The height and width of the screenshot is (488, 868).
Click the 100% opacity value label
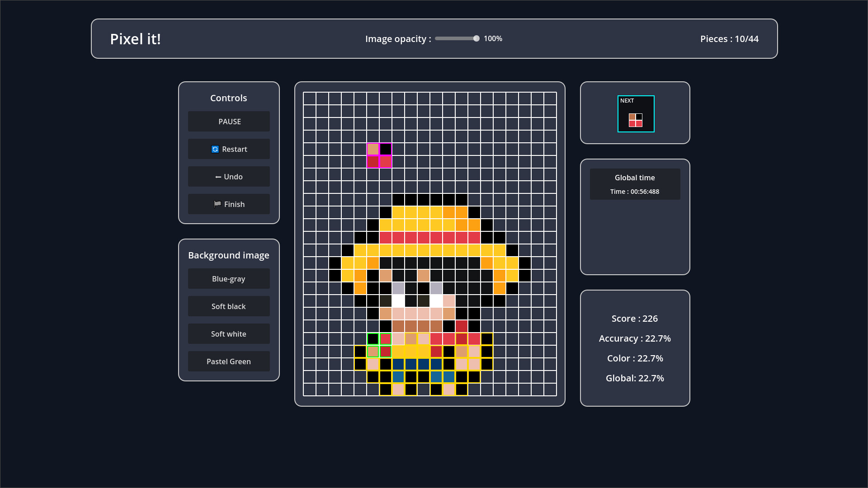[x=493, y=38]
